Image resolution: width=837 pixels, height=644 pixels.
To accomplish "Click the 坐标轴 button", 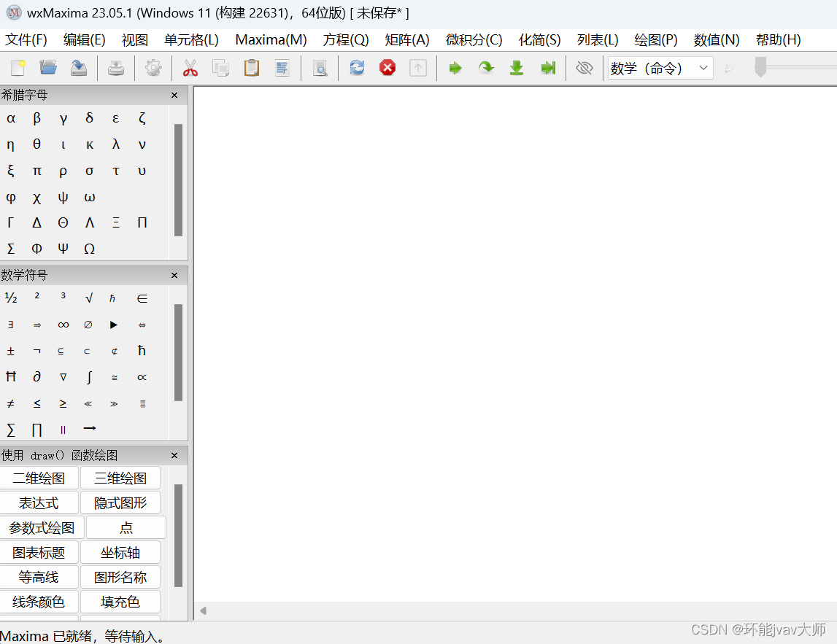I will [x=120, y=552].
